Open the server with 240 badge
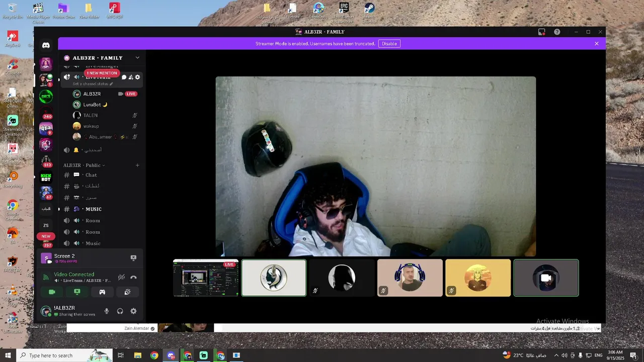This screenshot has height=362, width=644. (x=46, y=113)
